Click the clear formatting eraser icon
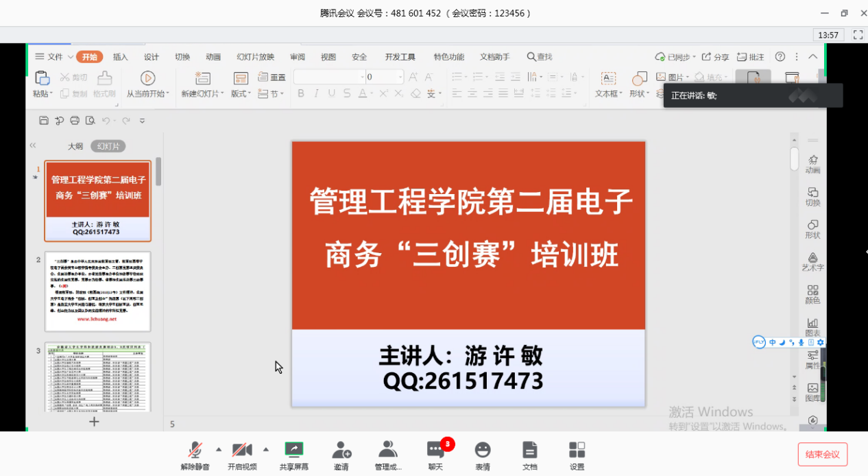 click(x=415, y=94)
